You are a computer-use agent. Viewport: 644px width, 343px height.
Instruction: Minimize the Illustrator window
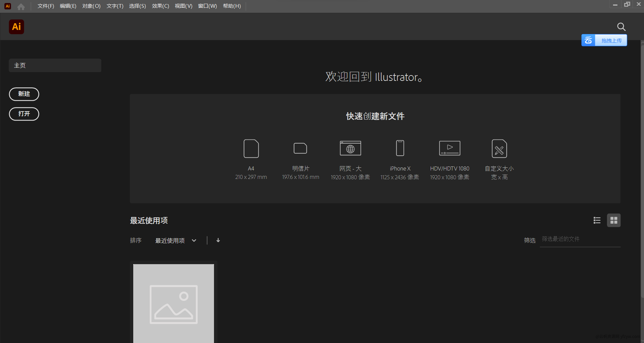pyautogui.click(x=615, y=4)
